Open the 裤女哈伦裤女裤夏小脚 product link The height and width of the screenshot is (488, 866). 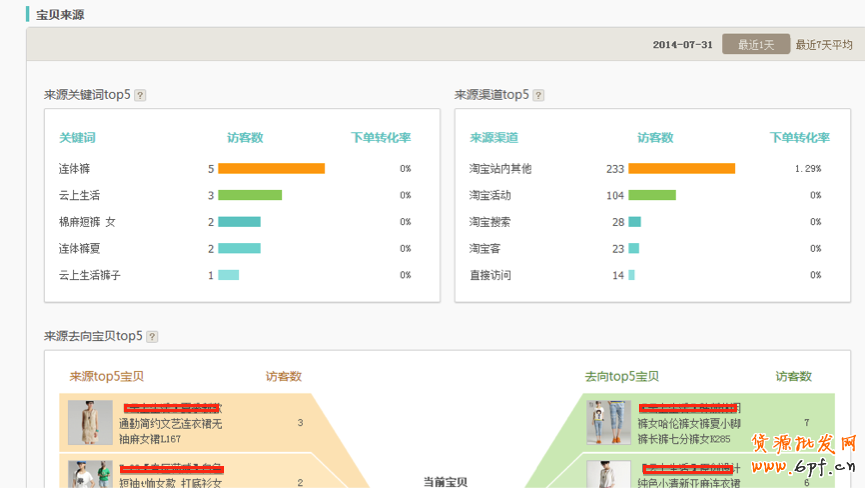point(688,424)
